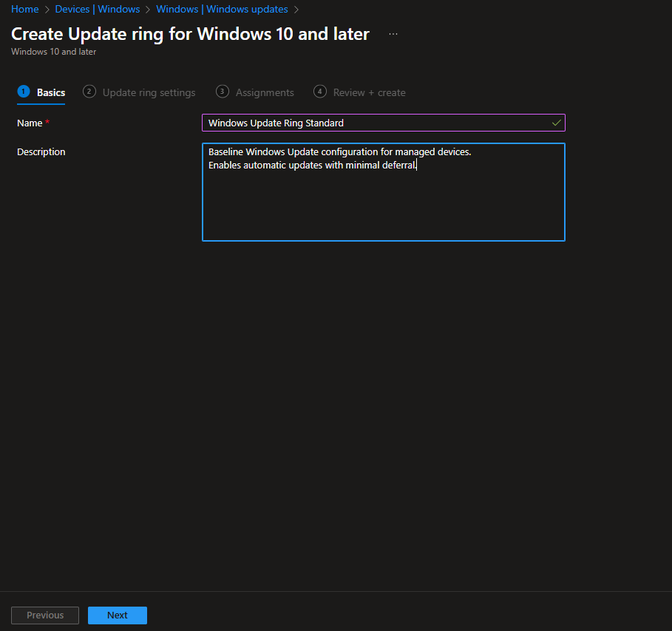Return to Windows | Windows updates breadcrumb
This screenshot has width=672, height=631.
(222, 10)
